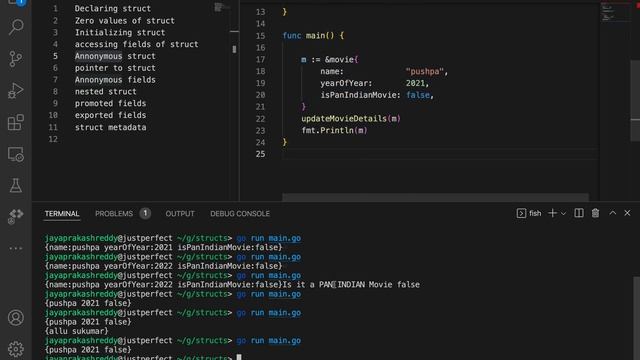Screen dimensions: 640x360
Task: Switch to the Problems tab
Action: (x=114, y=214)
